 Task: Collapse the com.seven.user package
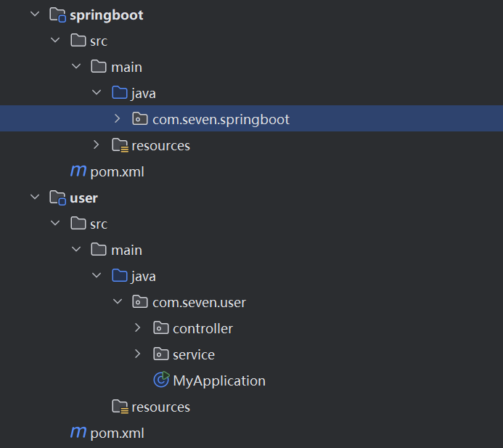tap(118, 302)
